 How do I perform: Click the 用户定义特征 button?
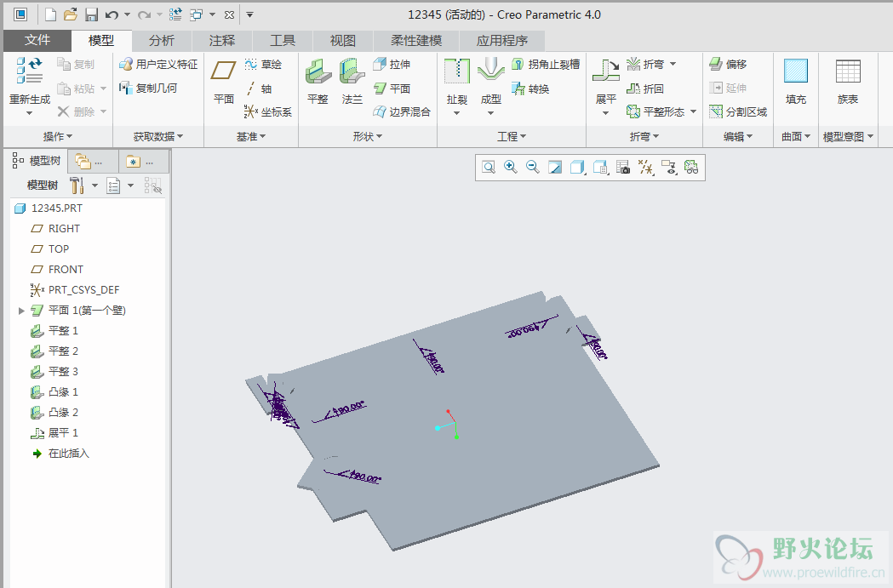(x=158, y=65)
